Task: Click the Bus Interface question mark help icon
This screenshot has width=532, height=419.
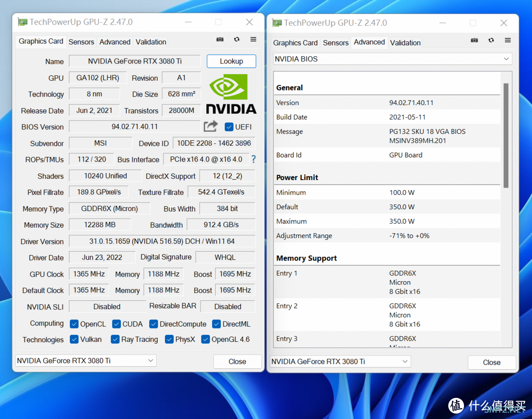Action: (254, 159)
